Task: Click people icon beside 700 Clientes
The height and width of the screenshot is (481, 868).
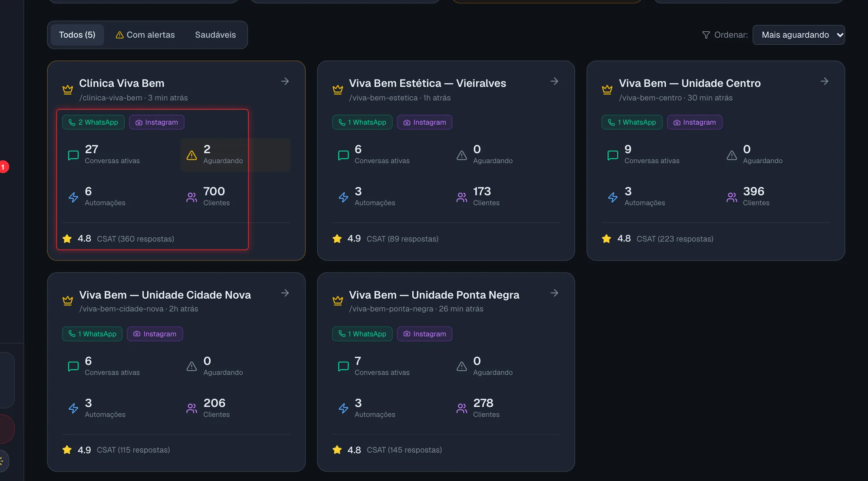Action: (x=192, y=197)
